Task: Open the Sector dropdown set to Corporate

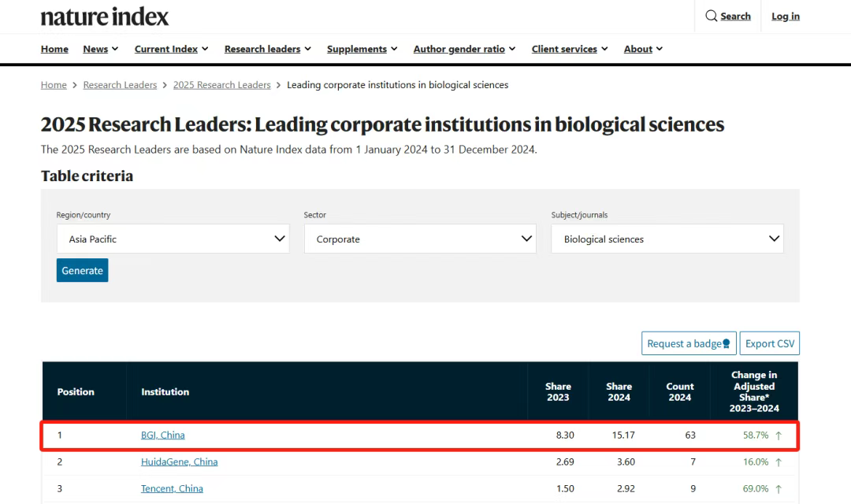Action: click(x=420, y=239)
